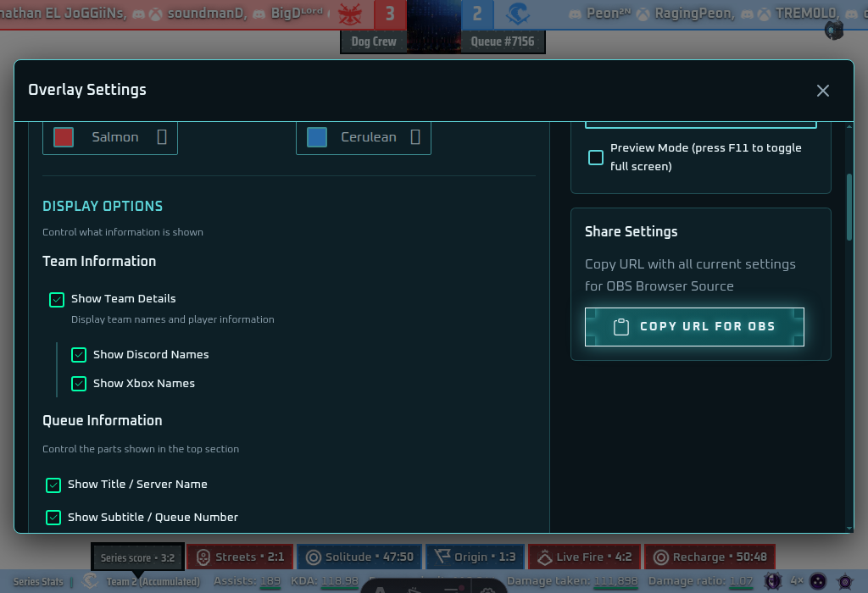
Task: Select the Streets map icon
Action: (202, 557)
